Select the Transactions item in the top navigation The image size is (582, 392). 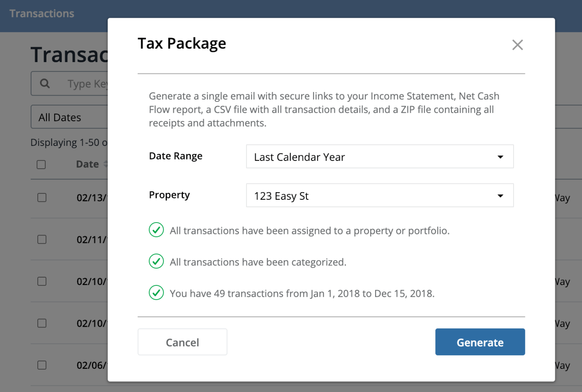tap(41, 13)
